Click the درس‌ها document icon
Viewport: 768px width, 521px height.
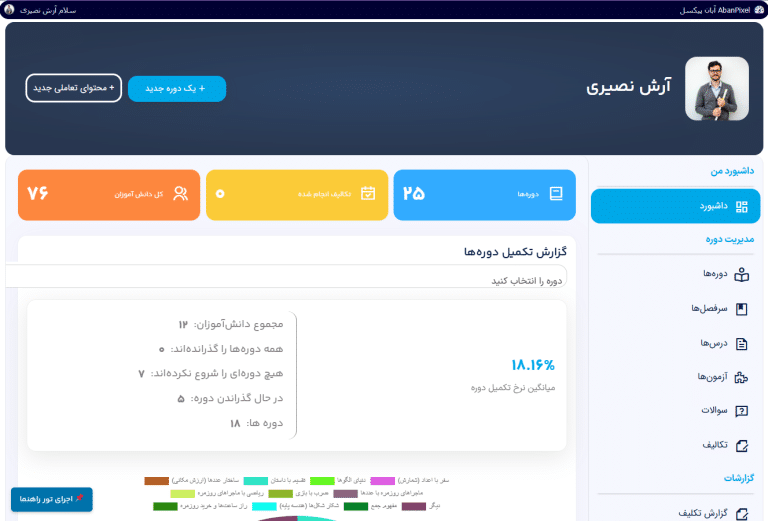coord(741,343)
